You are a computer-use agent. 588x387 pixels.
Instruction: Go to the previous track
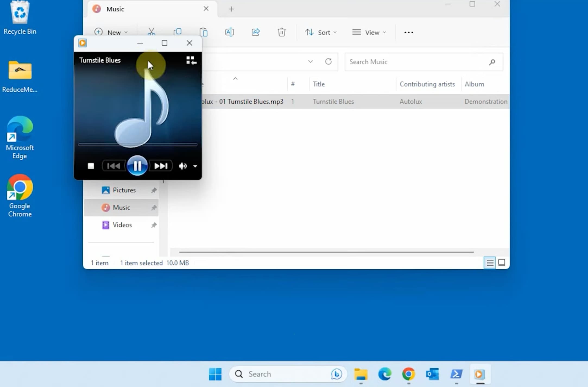pos(113,166)
